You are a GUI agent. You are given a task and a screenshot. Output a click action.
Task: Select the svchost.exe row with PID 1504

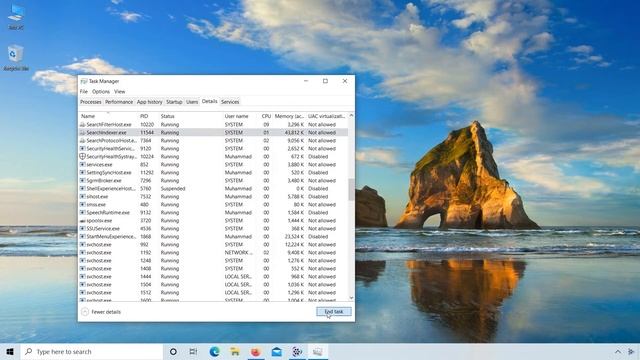pyautogui.click(x=213, y=284)
